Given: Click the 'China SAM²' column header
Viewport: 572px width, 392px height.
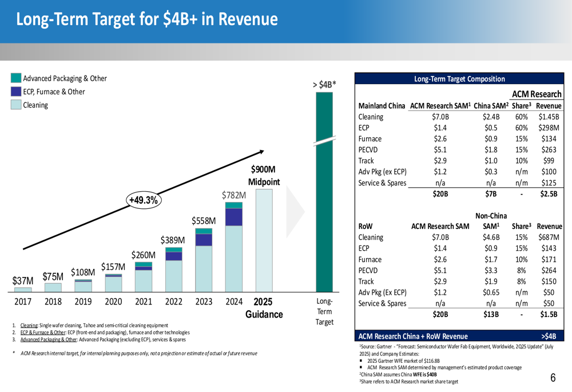Looking at the screenshot, I should click(491, 106).
